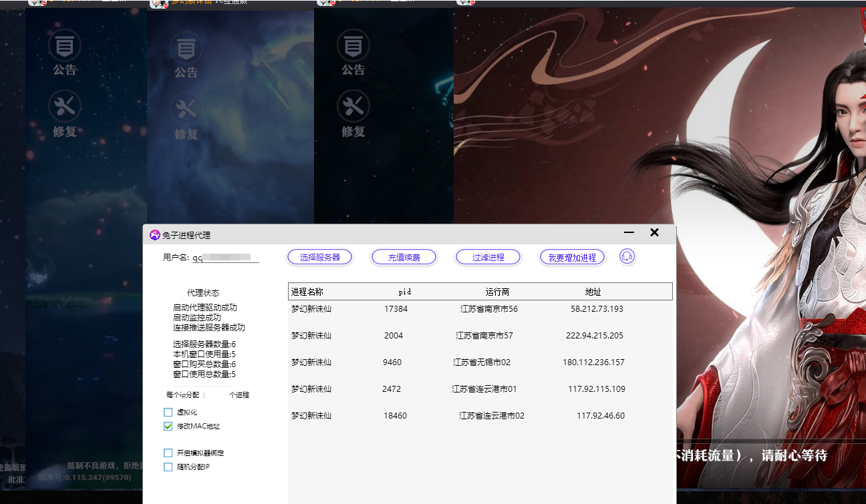Click the 地址 column header
The width and height of the screenshot is (866, 504).
coord(593,292)
